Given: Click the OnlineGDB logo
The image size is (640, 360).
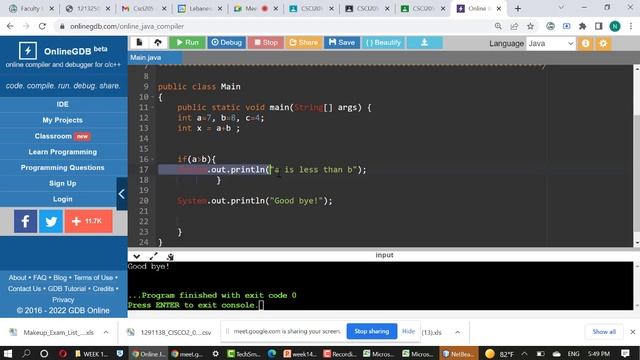Looking at the screenshot, I should pos(28,51).
